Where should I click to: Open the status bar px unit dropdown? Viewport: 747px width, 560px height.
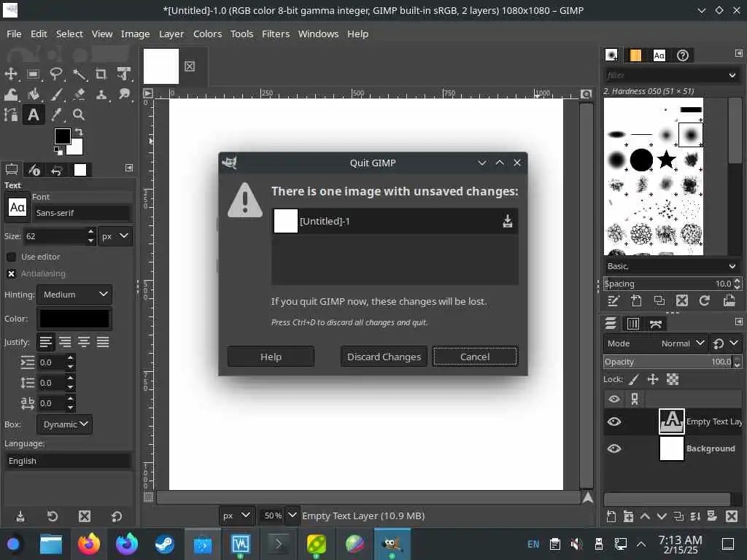tap(237, 516)
